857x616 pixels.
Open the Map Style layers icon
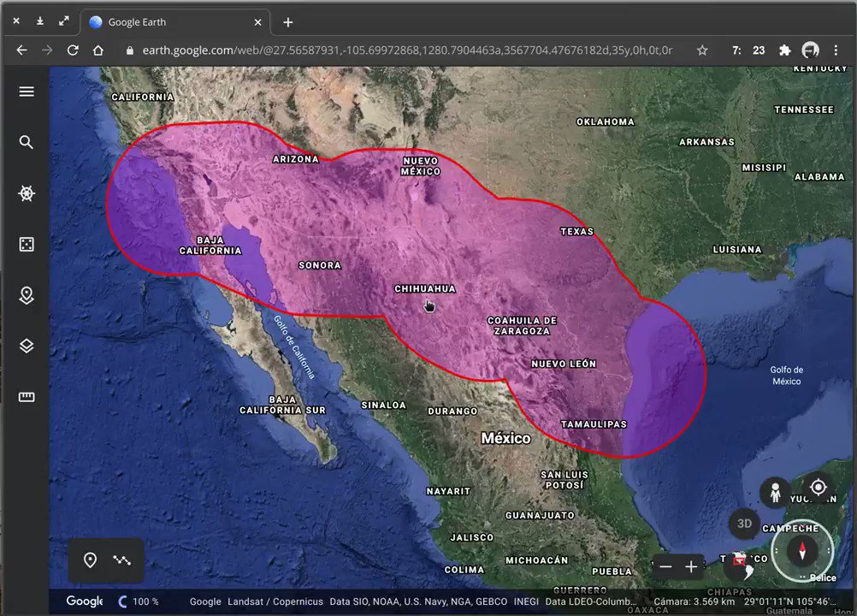click(27, 346)
